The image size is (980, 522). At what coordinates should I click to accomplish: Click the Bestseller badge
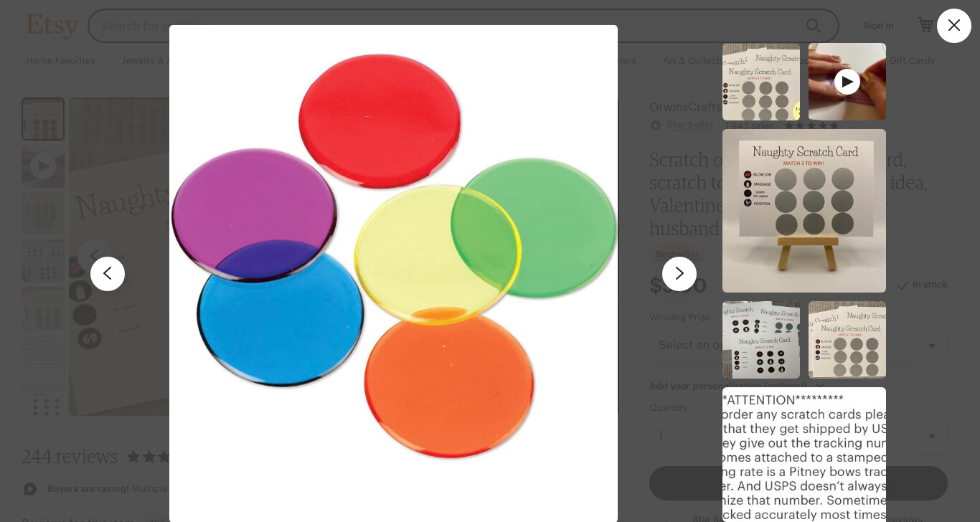click(x=677, y=255)
